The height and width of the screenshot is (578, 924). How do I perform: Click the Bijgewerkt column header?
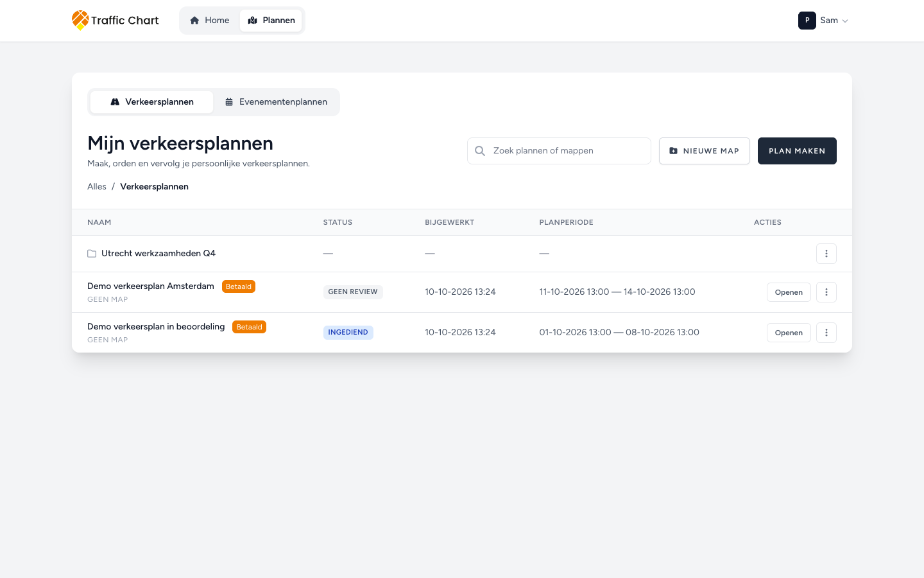pos(450,222)
